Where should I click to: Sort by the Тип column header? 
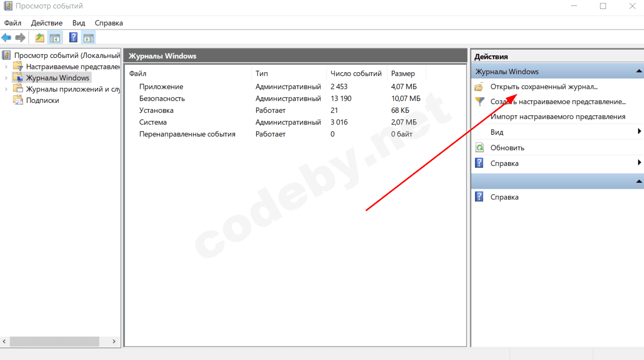(x=289, y=73)
